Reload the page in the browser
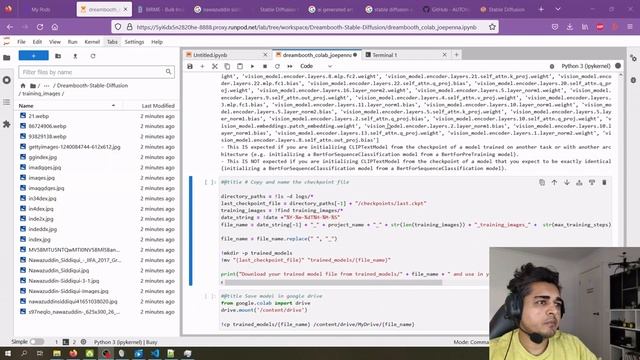The width and height of the screenshot is (640, 360). click(x=40, y=27)
